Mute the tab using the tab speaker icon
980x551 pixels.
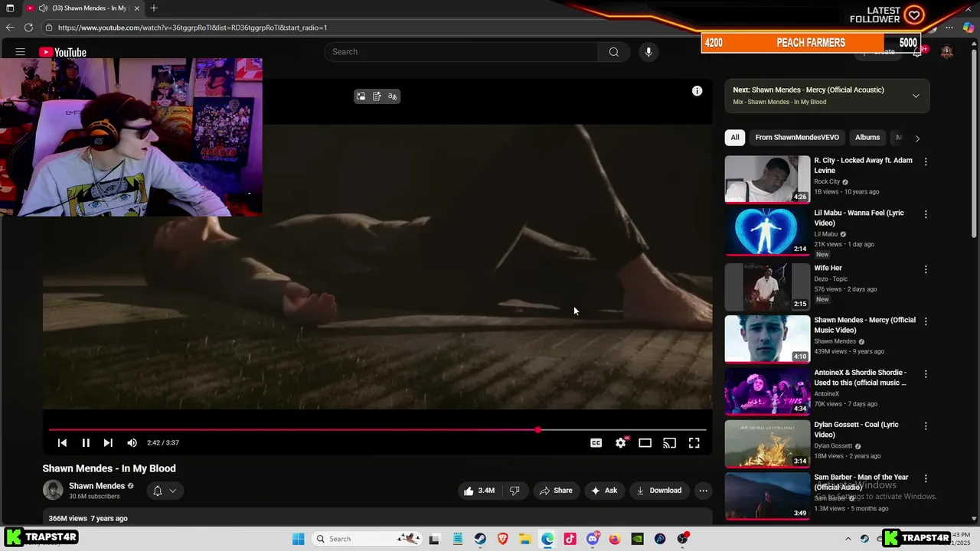[43, 8]
